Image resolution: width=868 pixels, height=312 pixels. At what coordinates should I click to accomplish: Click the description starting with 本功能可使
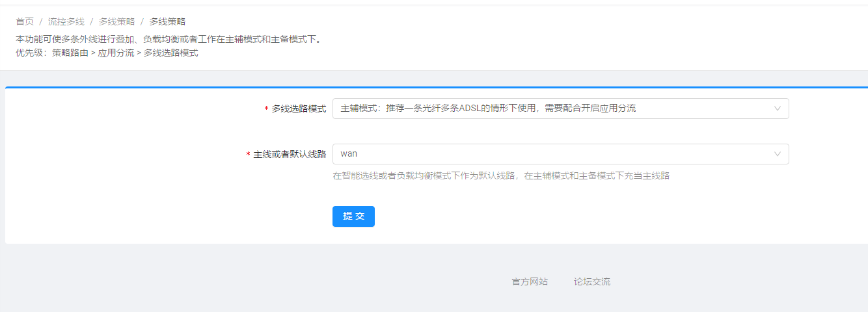[168, 39]
